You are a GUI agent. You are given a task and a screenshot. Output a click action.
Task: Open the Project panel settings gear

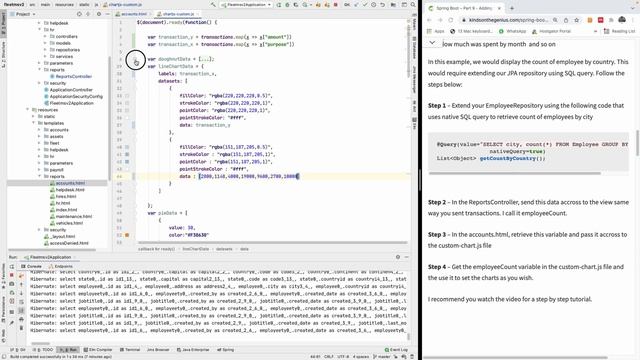[99, 14]
